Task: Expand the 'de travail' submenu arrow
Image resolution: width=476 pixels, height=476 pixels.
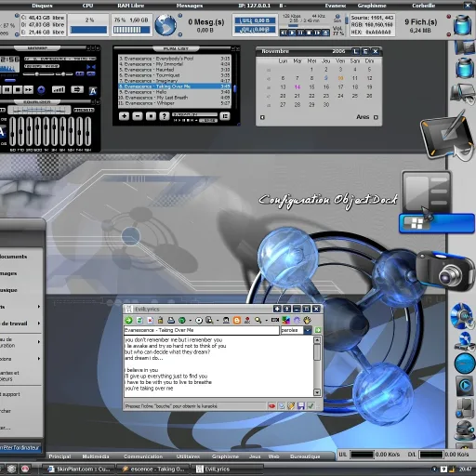Action: (x=39, y=324)
